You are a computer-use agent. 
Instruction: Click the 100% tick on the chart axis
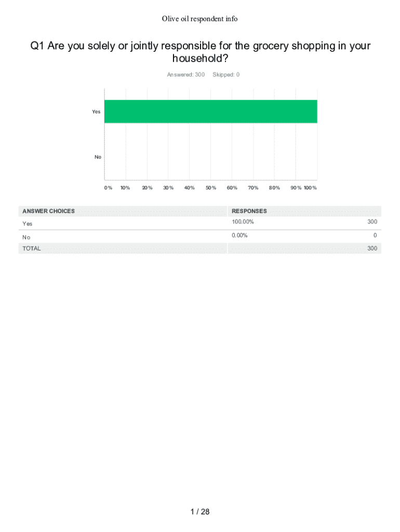[x=310, y=188]
